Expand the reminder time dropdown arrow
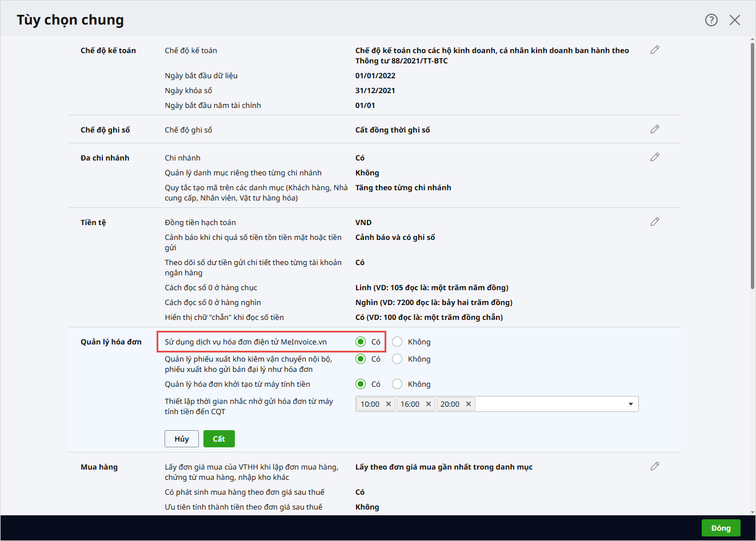The height and width of the screenshot is (541, 756). (x=630, y=404)
